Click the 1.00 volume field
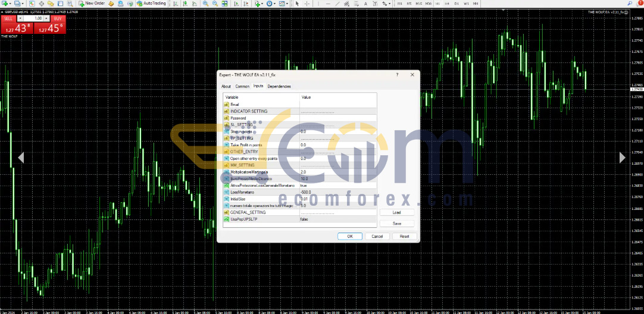The image size is (644, 314). pyautogui.click(x=33, y=18)
